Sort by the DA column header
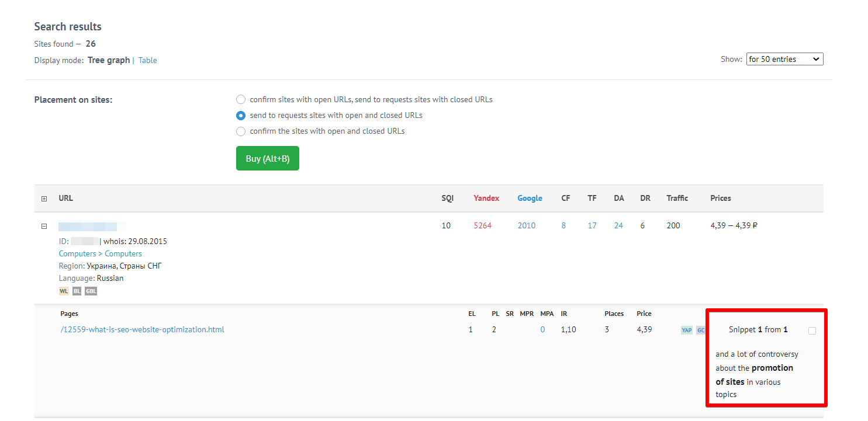 [x=619, y=198]
